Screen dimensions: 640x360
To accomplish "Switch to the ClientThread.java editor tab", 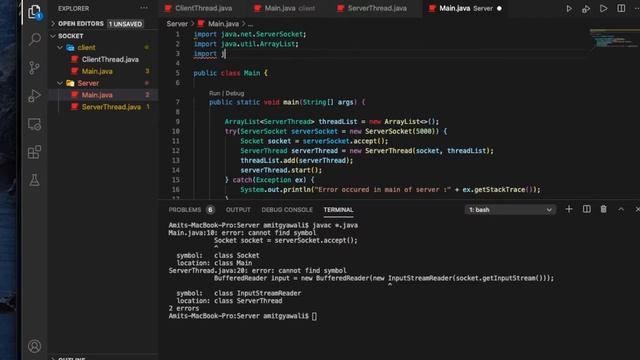I will (x=198, y=8).
